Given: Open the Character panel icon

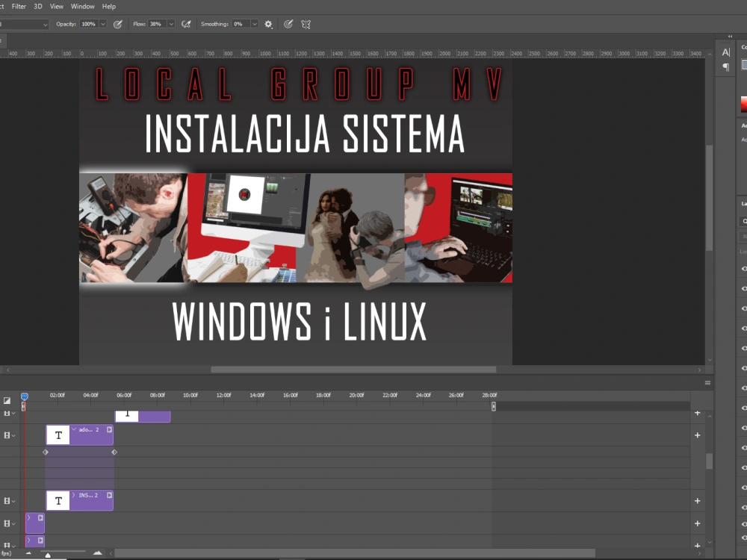Looking at the screenshot, I should [x=725, y=52].
